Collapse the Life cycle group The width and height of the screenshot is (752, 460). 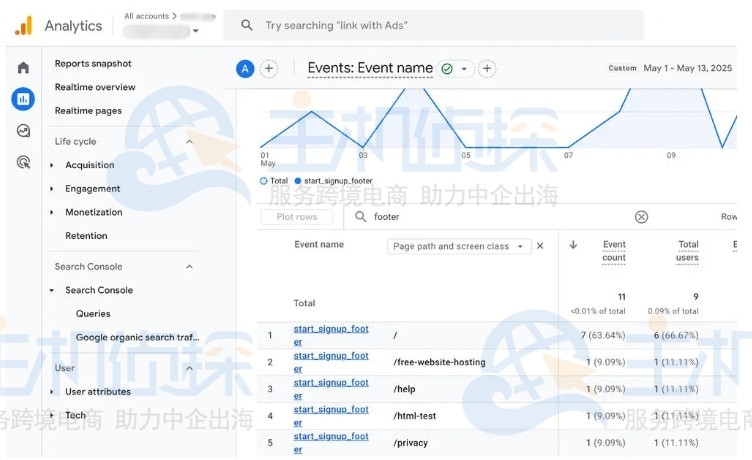click(189, 142)
